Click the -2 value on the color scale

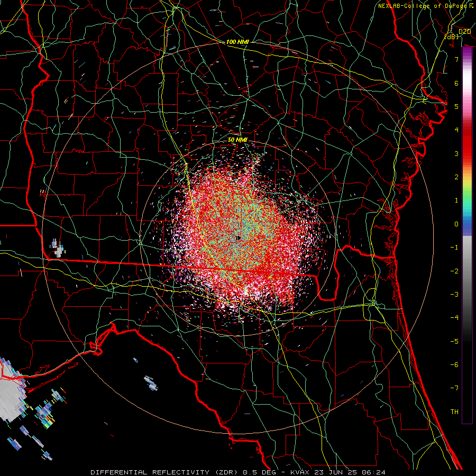(x=454, y=271)
